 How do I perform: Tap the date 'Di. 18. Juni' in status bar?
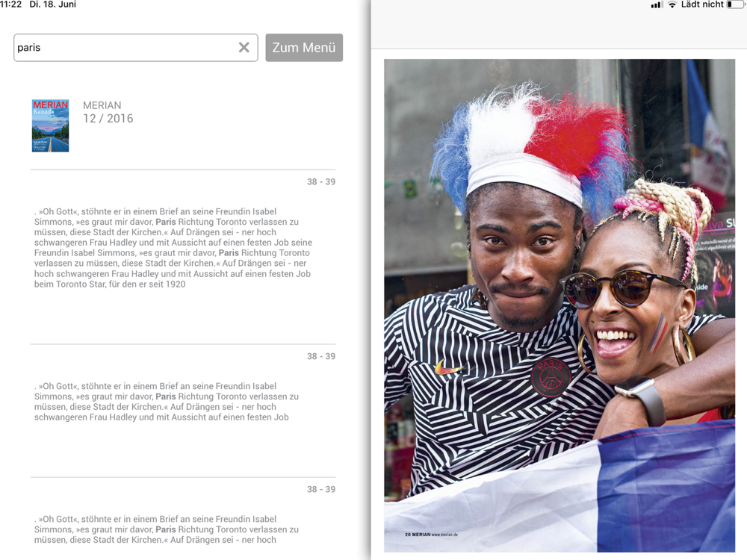click(52, 4)
